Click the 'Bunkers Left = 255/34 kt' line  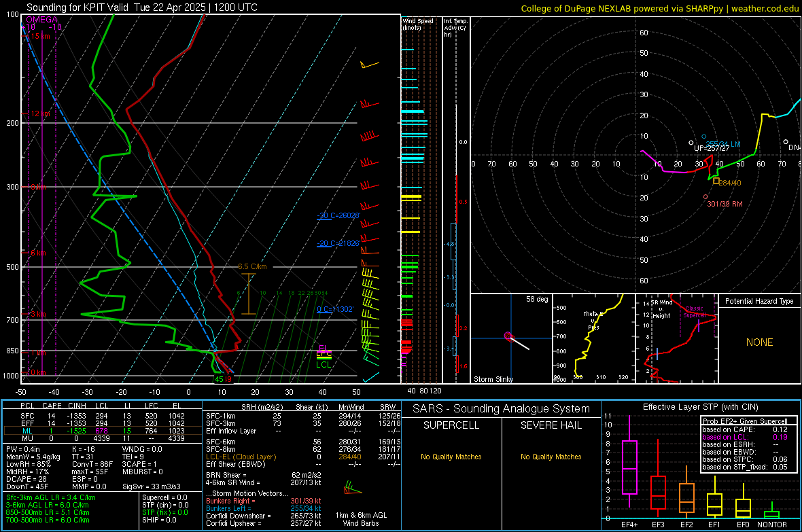tap(264, 508)
